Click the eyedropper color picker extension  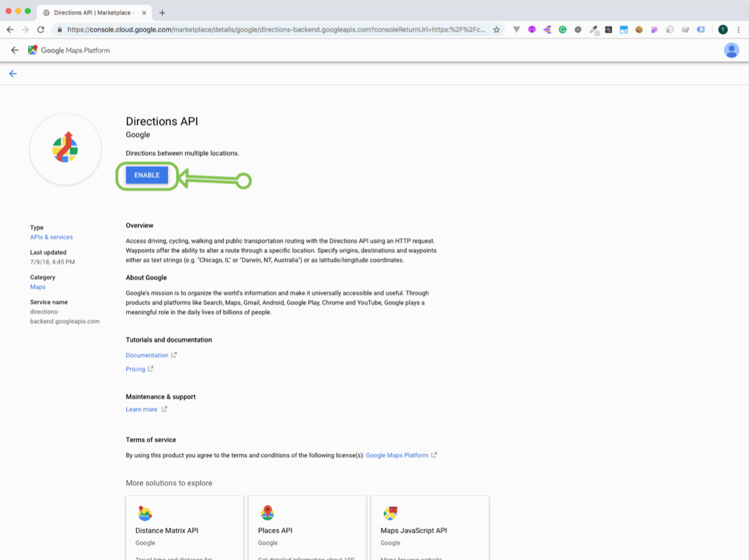click(593, 30)
